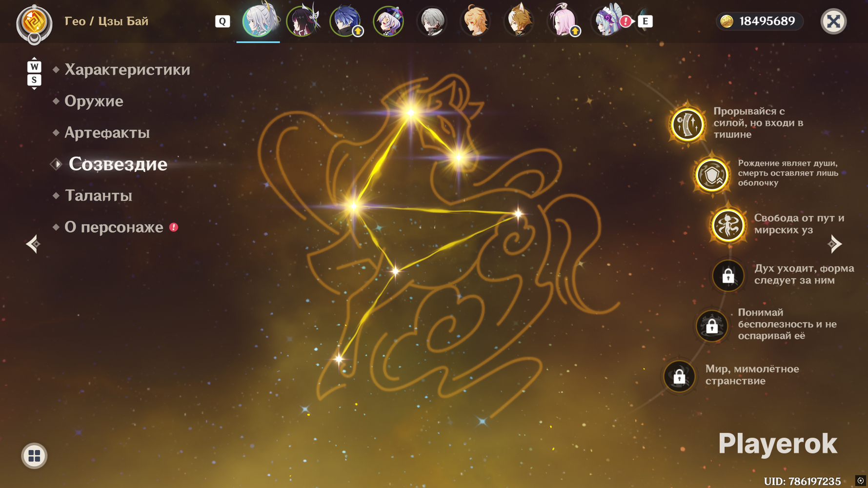Click the Q previous-character key hint
The width and height of the screenshot is (868, 488).
pos(222,21)
